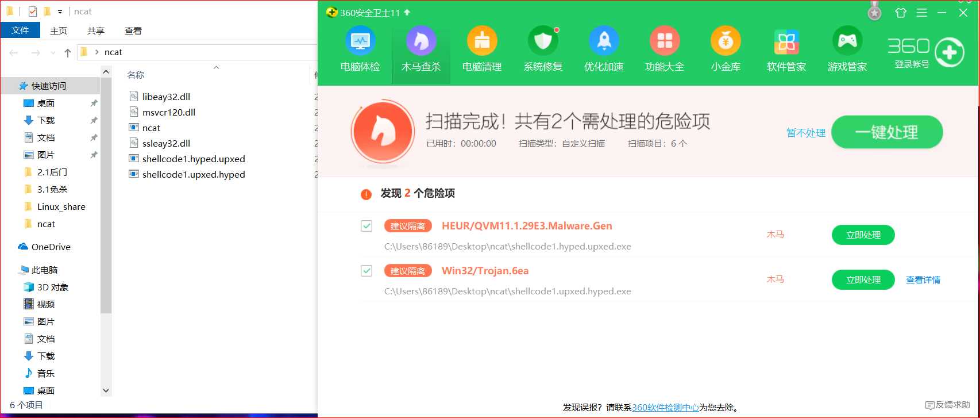Open 2.1后门 folder in sidebar
Viewport: 980px width, 418px height.
[52, 172]
